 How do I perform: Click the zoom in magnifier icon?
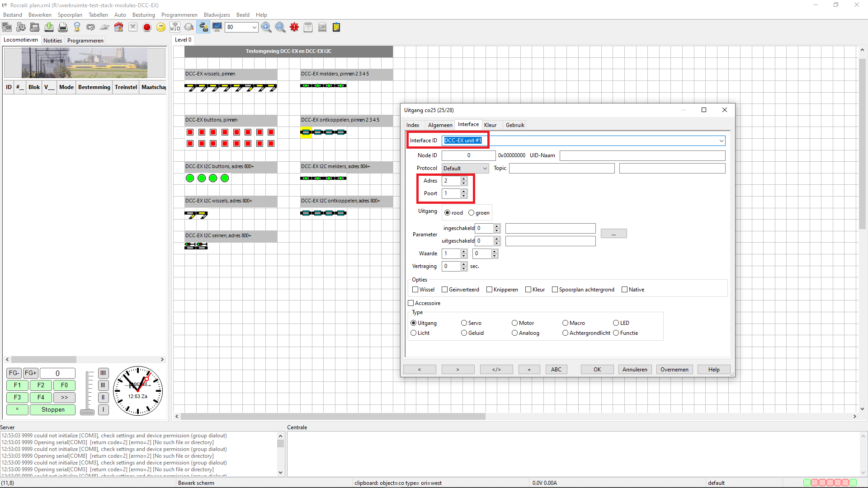click(266, 28)
